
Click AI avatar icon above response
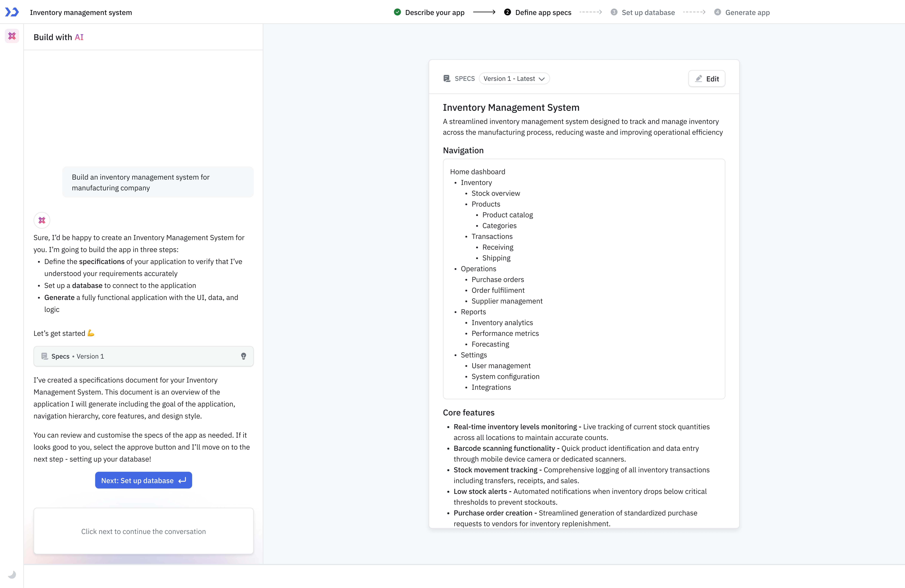click(x=42, y=220)
